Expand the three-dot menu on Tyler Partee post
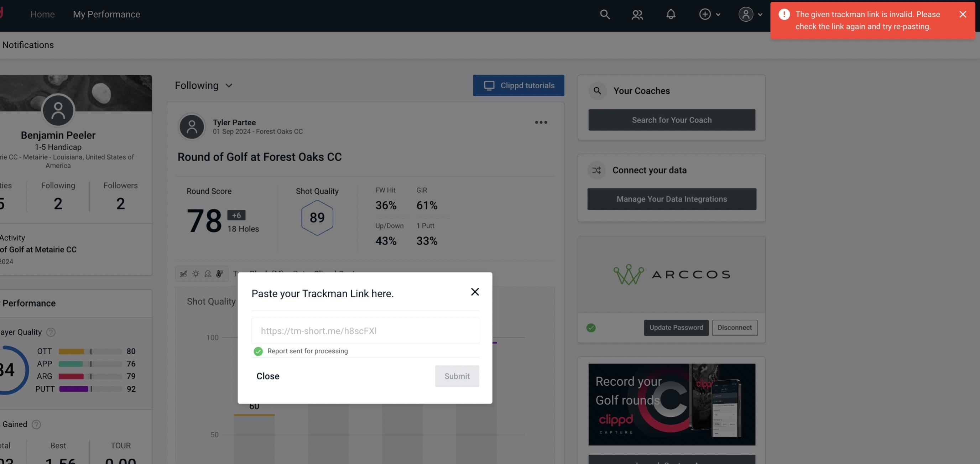The image size is (980, 464). pos(541,122)
